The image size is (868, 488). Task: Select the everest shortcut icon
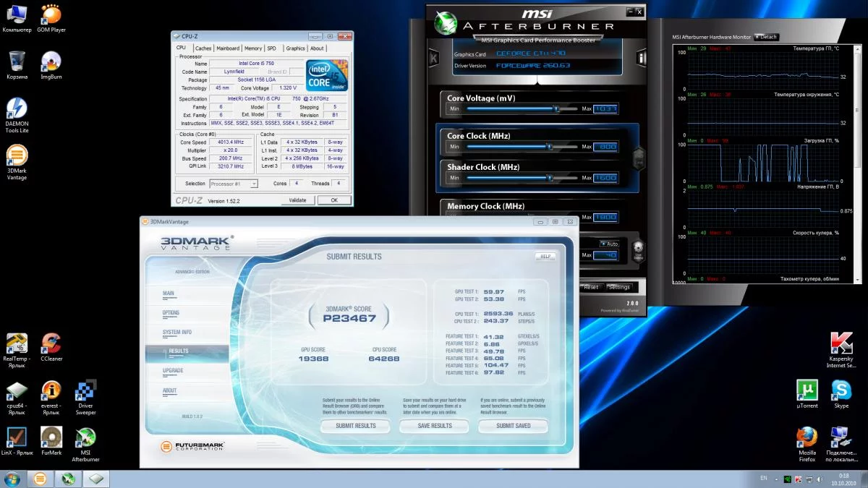(51, 398)
